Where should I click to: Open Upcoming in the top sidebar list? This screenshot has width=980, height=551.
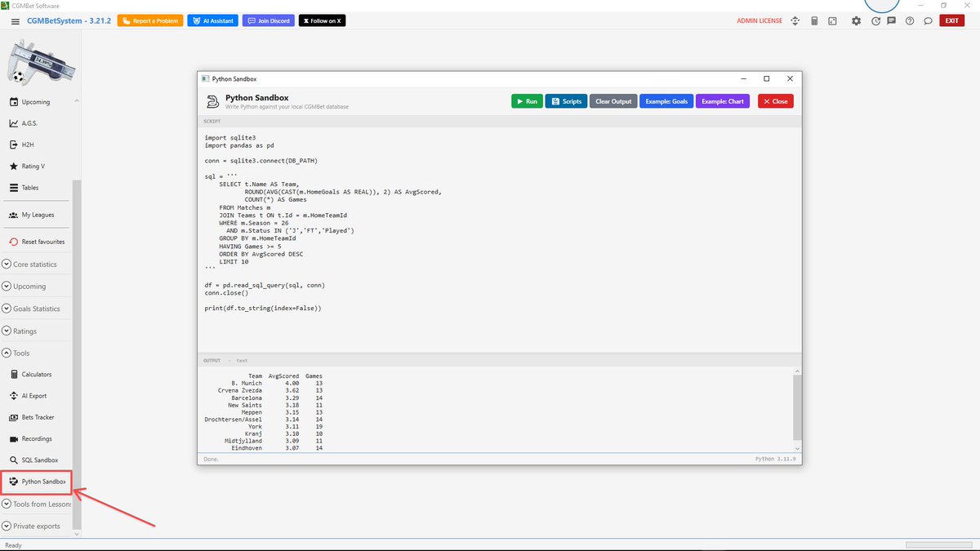coord(36,102)
